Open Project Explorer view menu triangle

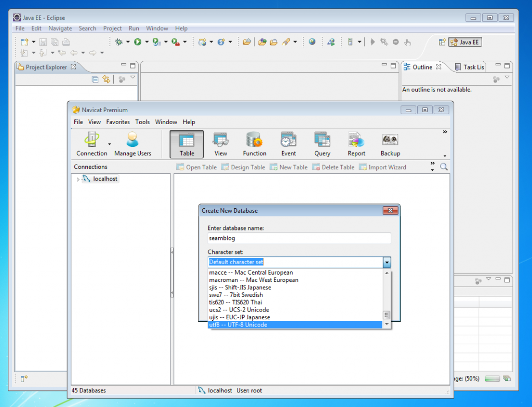132,78
